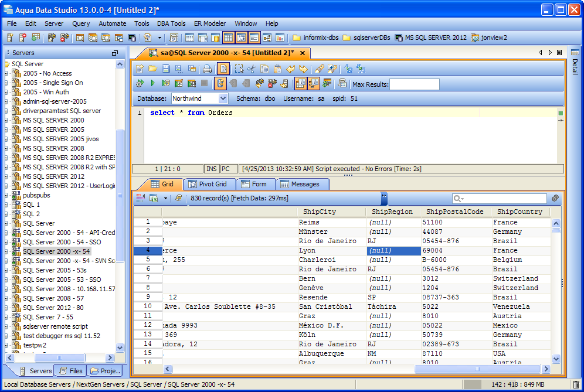The width and height of the screenshot is (584, 392).
Task: Click the Disconnect plug with red badge
Action: pos(272,83)
